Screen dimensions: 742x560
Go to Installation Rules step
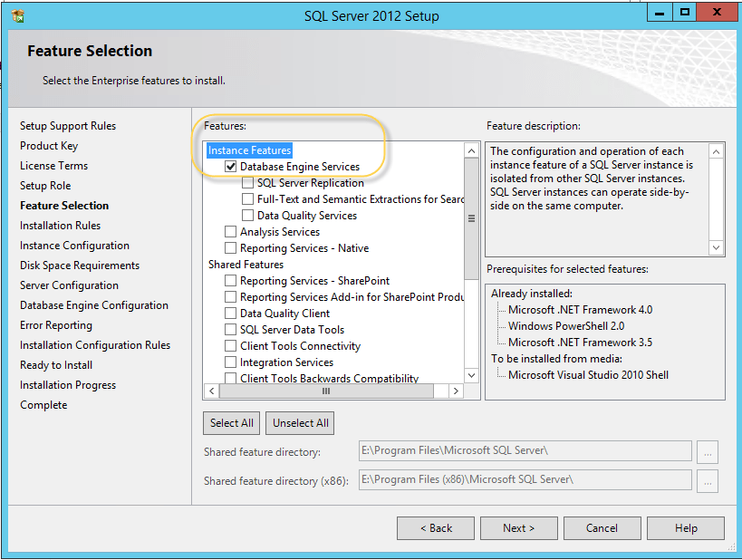pos(60,226)
